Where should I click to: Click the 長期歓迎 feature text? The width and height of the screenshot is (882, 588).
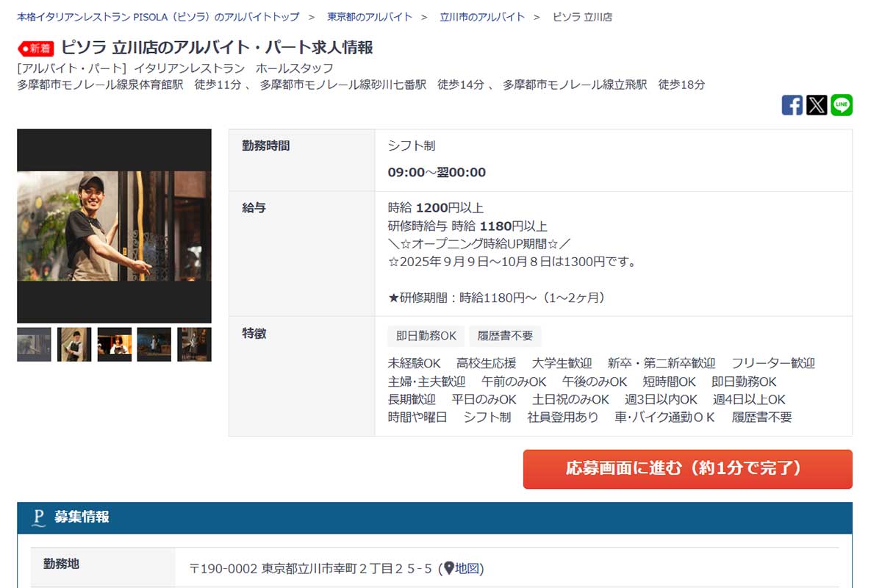412,399
